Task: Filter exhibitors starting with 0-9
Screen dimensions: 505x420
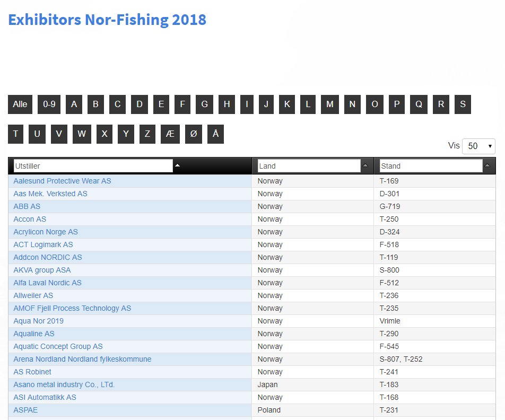Action: pyautogui.click(x=49, y=104)
